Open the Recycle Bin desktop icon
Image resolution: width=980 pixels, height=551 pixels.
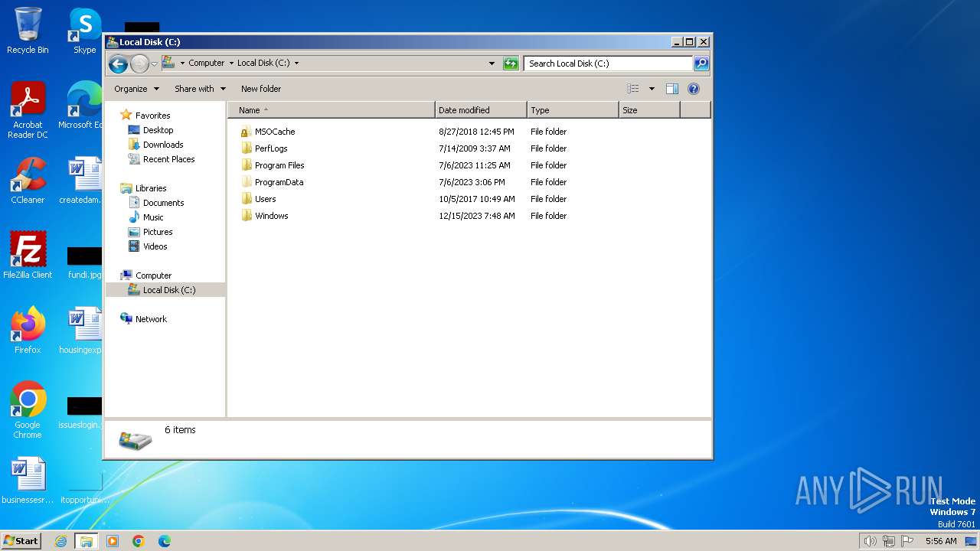pos(28,31)
